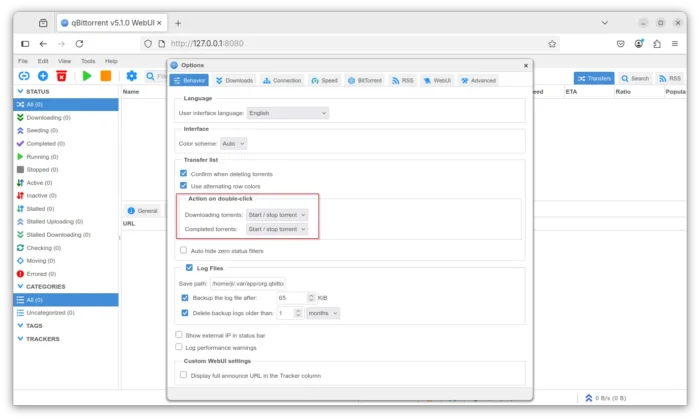Toggle Delete backup logs older than checkbox
This screenshot has width=700, height=420.
tap(185, 312)
